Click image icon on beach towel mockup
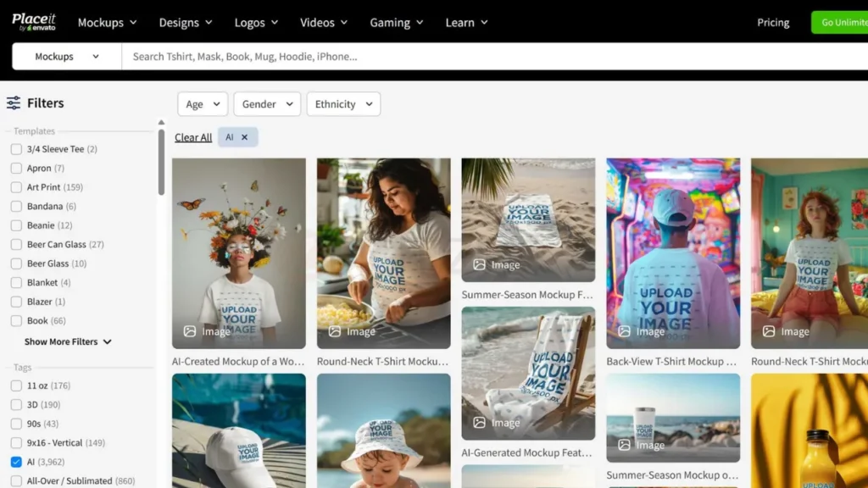Image resolution: width=868 pixels, height=488 pixels. (x=480, y=264)
